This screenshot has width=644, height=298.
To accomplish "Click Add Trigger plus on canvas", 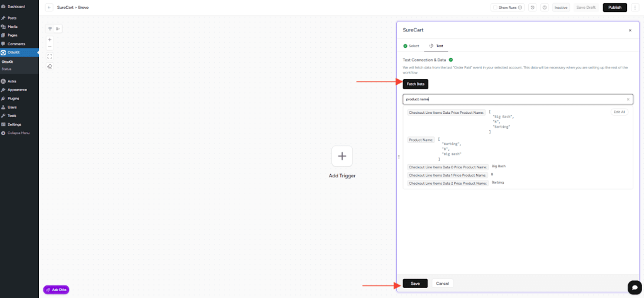I will click(341, 156).
